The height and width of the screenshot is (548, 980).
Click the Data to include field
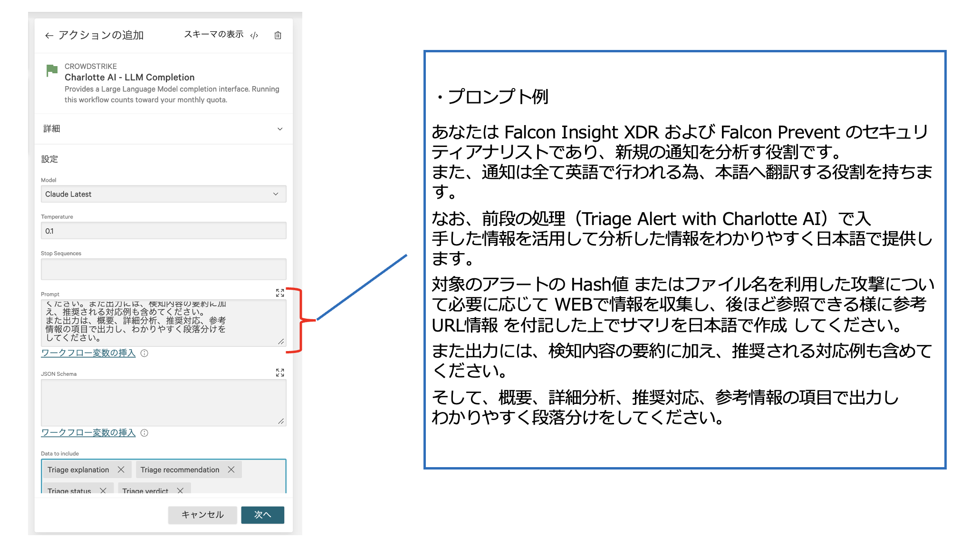coord(163,476)
